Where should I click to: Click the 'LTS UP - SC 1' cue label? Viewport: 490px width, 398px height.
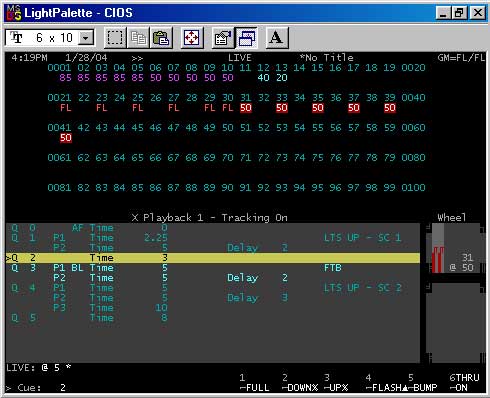pos(362,238)
